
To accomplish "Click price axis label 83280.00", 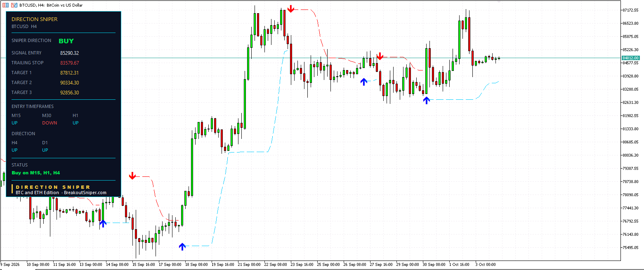I will (630, 89).
